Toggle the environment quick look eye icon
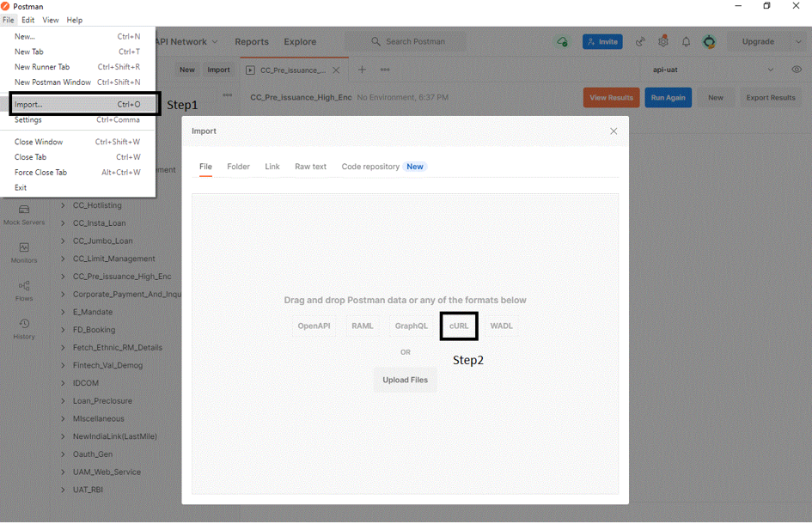This screenshot has height=524, width=812. 796,70
